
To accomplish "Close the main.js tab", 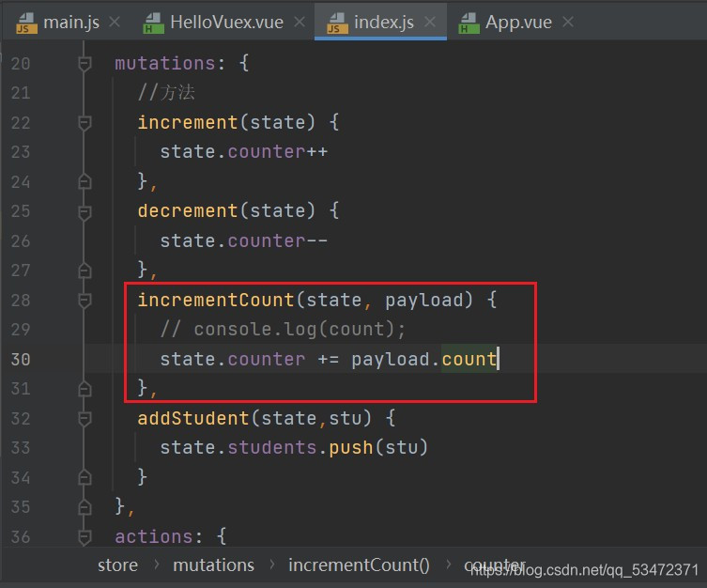I will pyautogui.click(x=115, y=22).
